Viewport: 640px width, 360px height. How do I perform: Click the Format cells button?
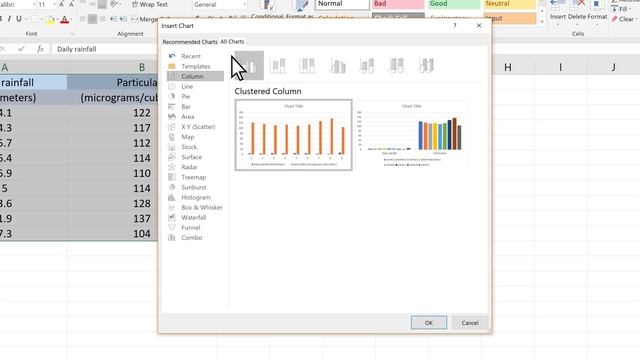[x=597, y=12]
